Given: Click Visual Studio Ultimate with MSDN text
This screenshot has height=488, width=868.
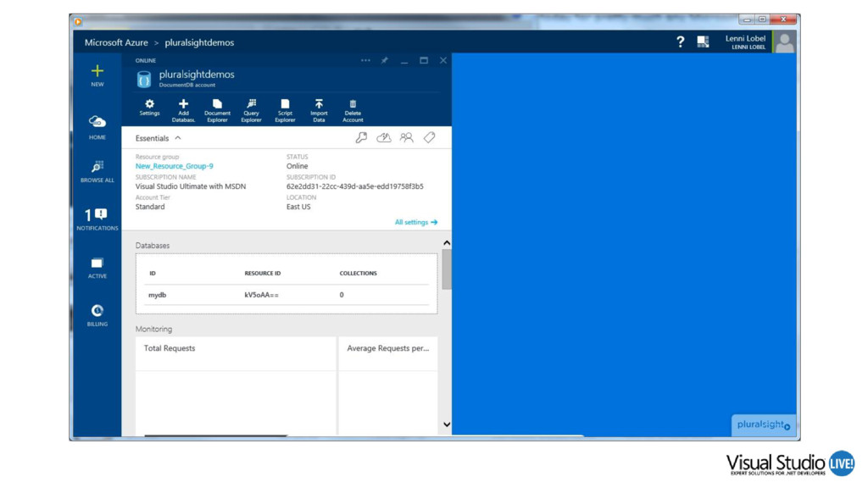Looking at the screenshot, I should 191,186.
